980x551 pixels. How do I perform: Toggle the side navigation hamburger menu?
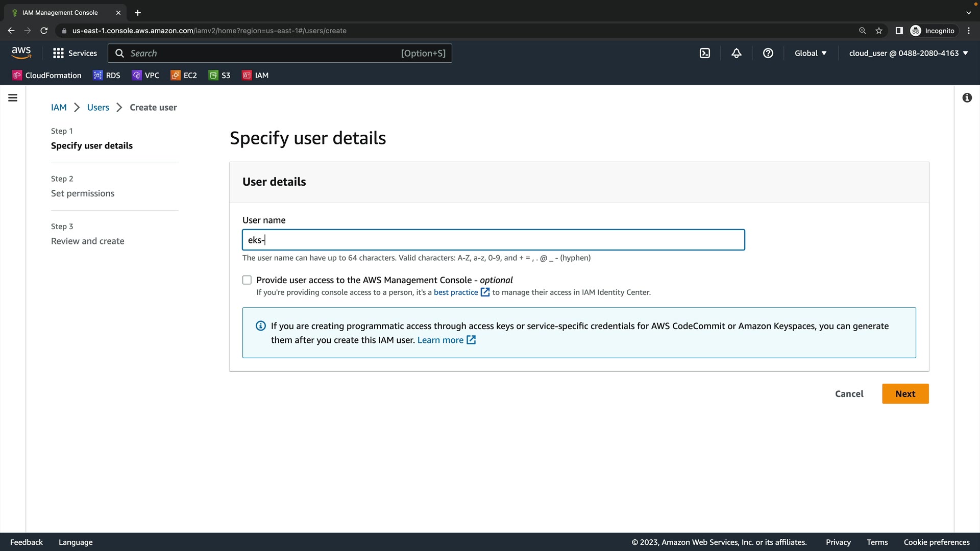point(13,97)
